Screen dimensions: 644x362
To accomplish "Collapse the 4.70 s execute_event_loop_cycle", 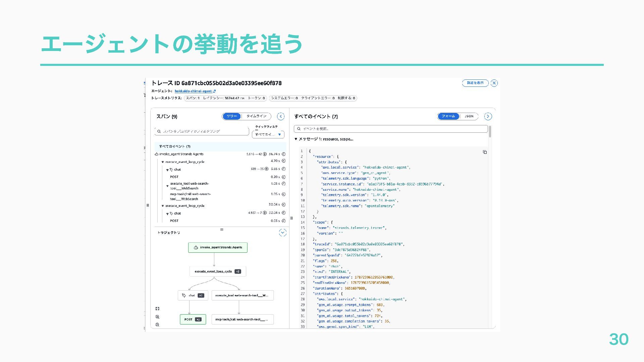I will (163, 162).
